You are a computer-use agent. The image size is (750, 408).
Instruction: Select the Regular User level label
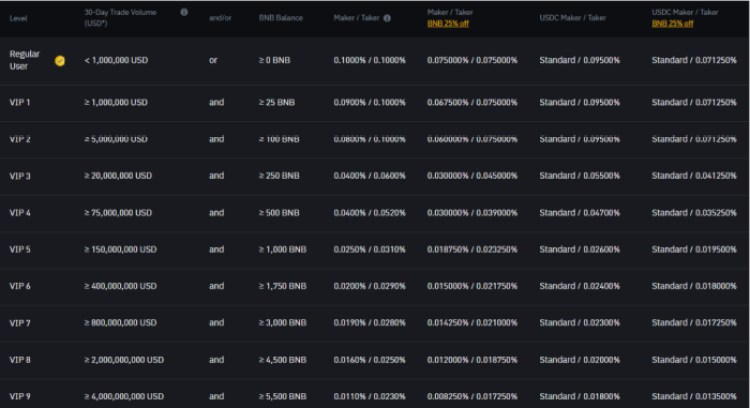pos(24,60)
